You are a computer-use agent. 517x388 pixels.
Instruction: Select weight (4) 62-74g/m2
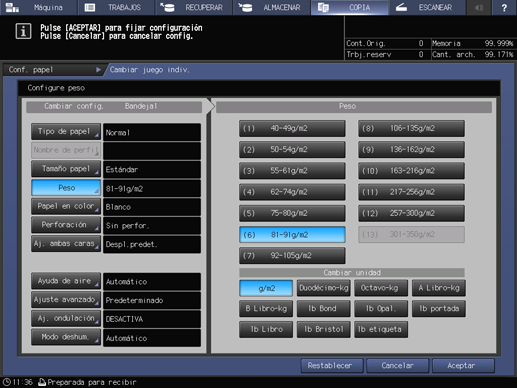coord(292,192)
